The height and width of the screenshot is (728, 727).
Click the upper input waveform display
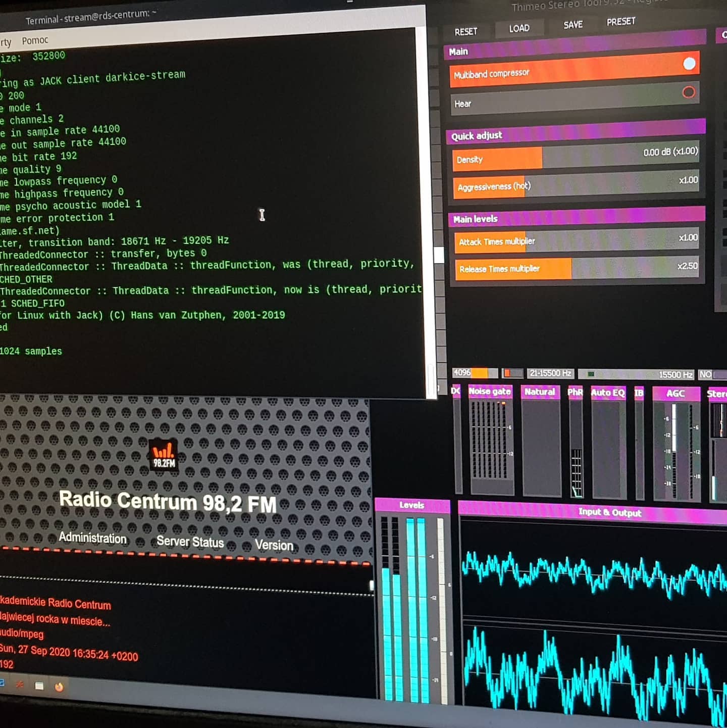tap(594, 570)
